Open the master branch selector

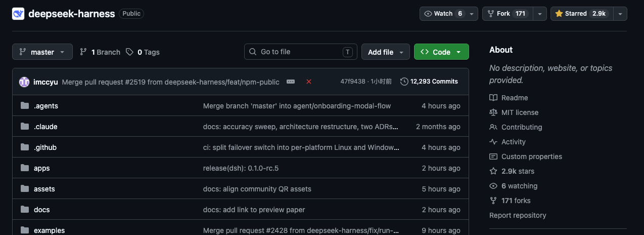(x=42, y=52)
